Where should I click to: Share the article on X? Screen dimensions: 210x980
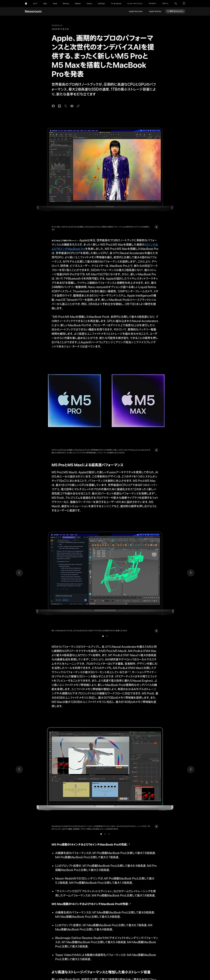click(x=66, y=106)
